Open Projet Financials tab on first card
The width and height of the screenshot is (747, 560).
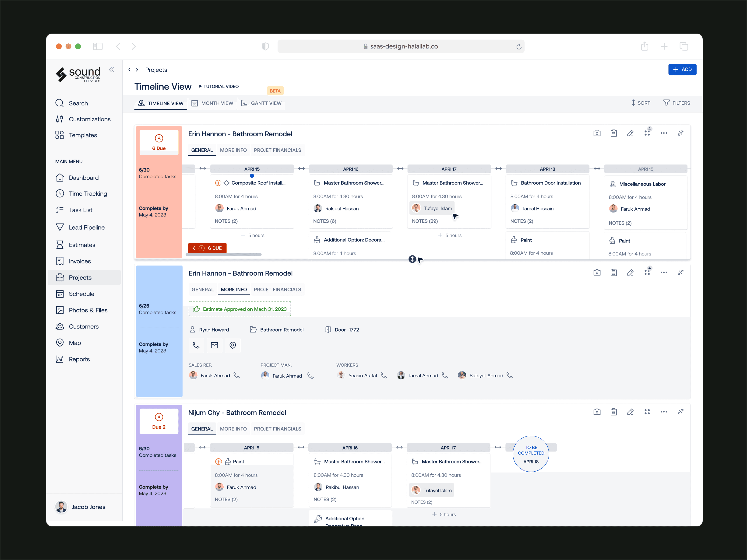click(277, 150)
